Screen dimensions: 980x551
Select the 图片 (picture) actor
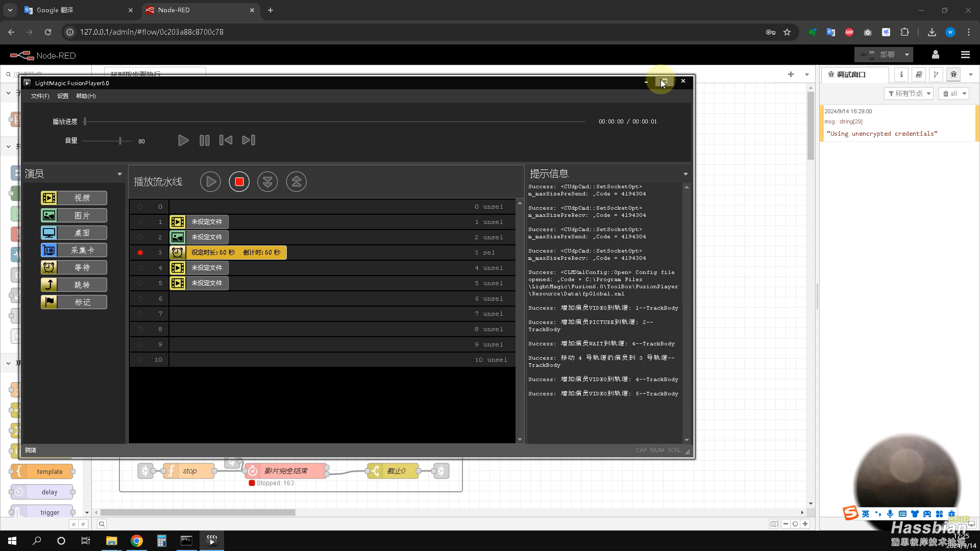(x=74, y=215)
